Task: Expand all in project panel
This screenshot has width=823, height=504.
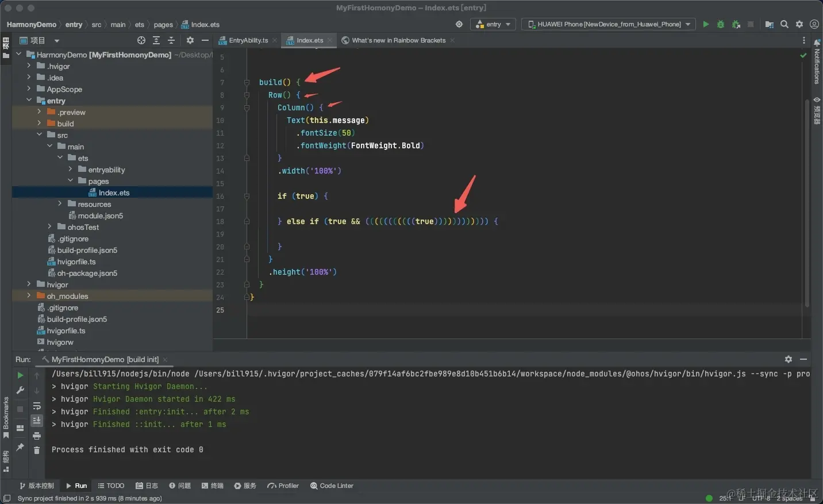Action: (156, 40)
